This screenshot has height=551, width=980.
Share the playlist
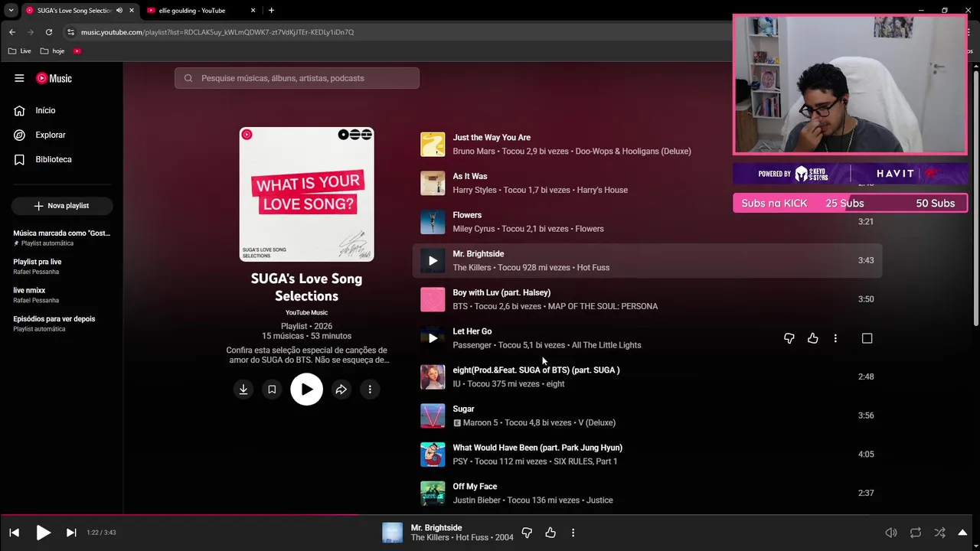coord(341,390)
